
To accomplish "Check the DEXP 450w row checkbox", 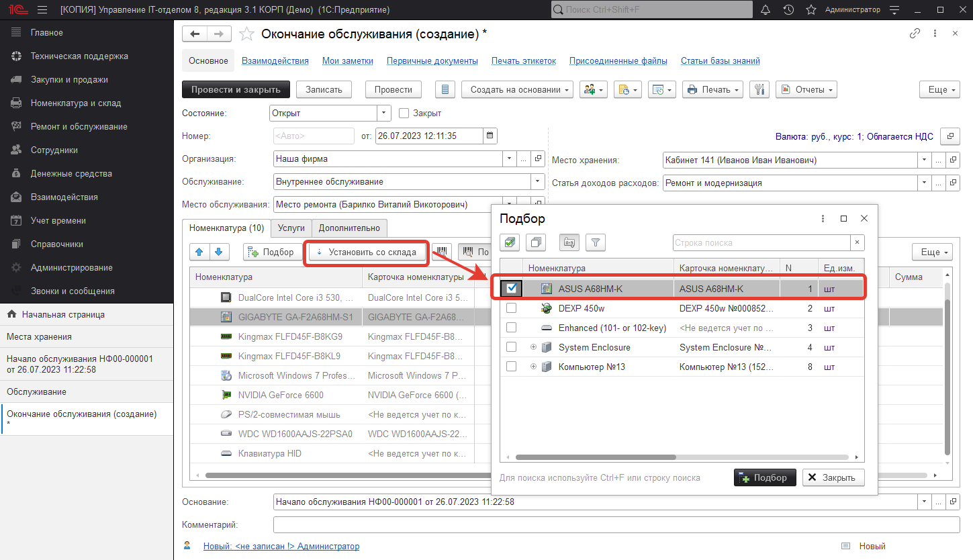I will pyautogui.click(x=512, y=308).
